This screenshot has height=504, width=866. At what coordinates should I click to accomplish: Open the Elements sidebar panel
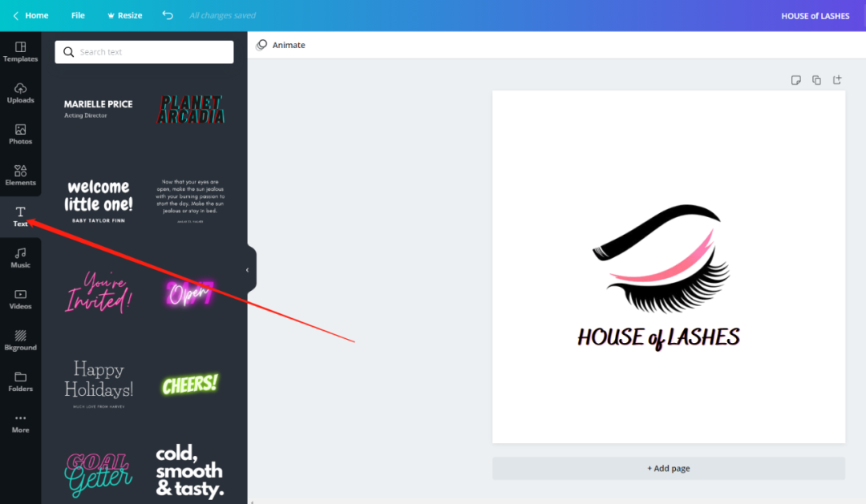pos(20,175)
